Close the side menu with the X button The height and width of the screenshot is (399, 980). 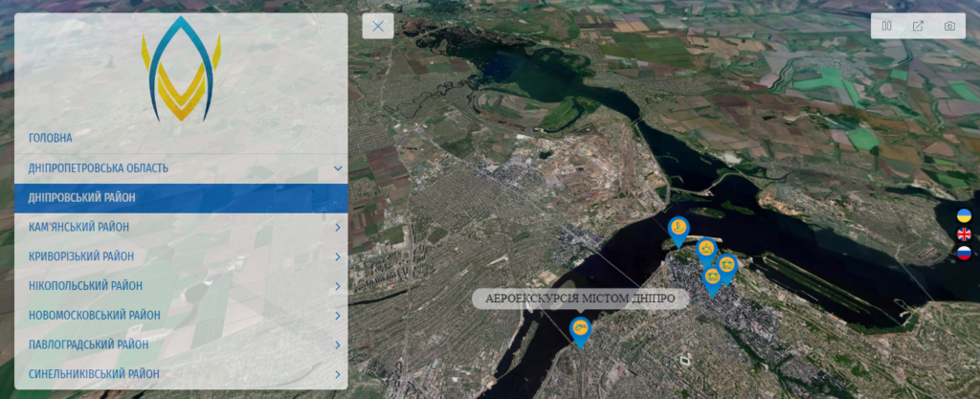coord(377,26)
